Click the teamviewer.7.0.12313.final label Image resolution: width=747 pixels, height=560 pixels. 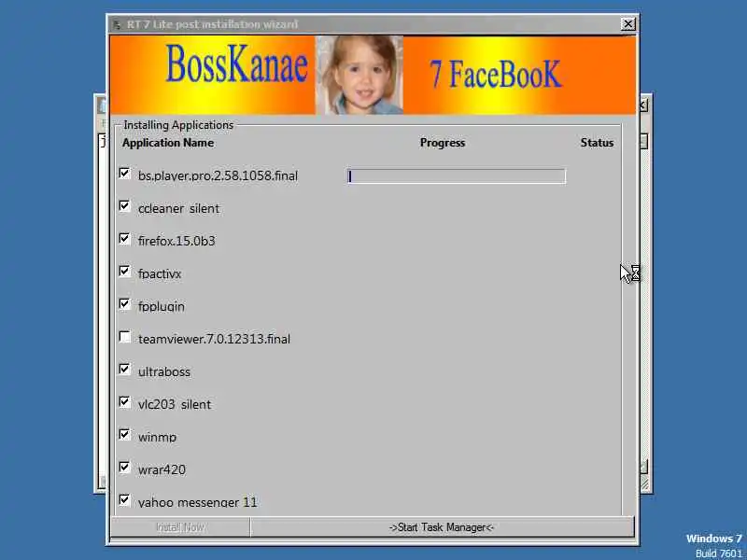click(214, 339)
